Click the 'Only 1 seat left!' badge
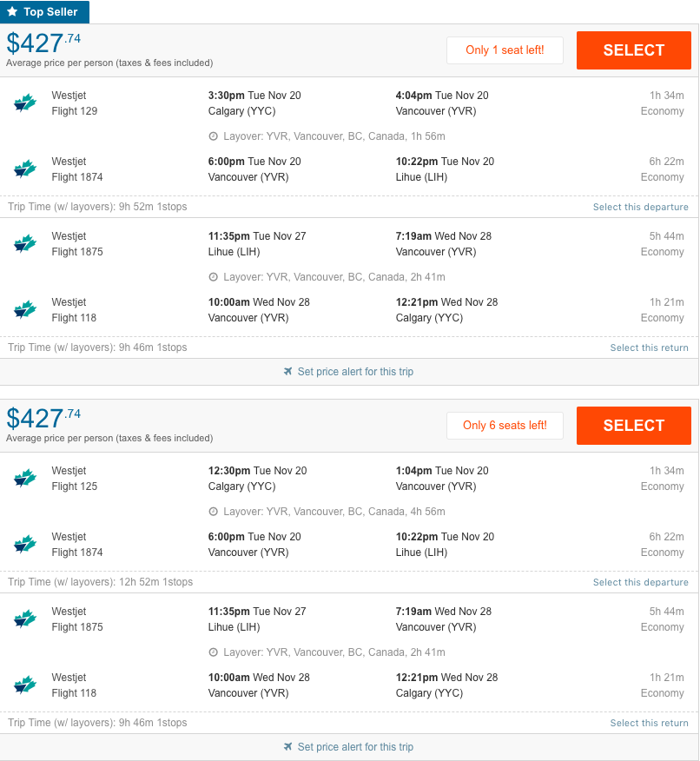Screen dimensions: 700x761 tap(505, 50)
